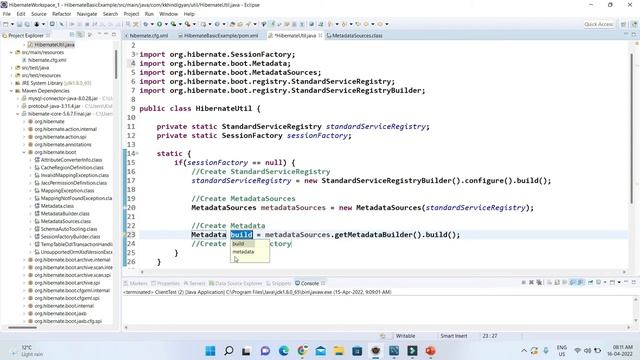Screen dimensions: 640x360
Task: Click Remove Launch icon in Console
Action: (x=531, y=282)
